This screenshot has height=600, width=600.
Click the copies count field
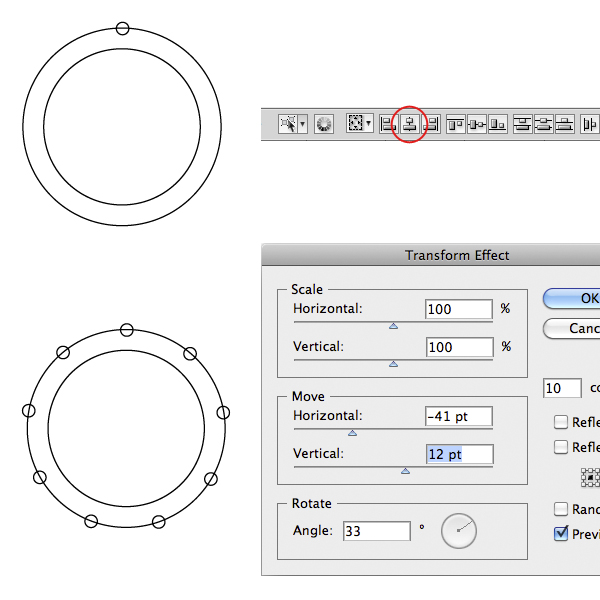[562, 388]
